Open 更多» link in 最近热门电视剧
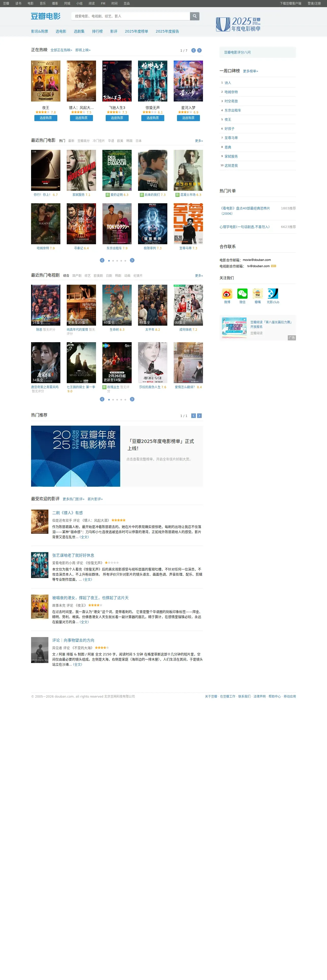 199,276
